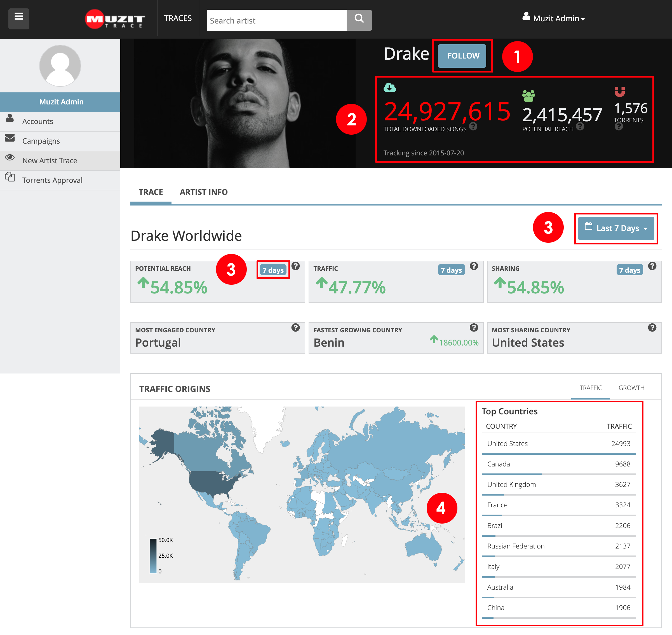Open the hamburger menu in top bar
The image size is (672, 635).
[19, 18]
